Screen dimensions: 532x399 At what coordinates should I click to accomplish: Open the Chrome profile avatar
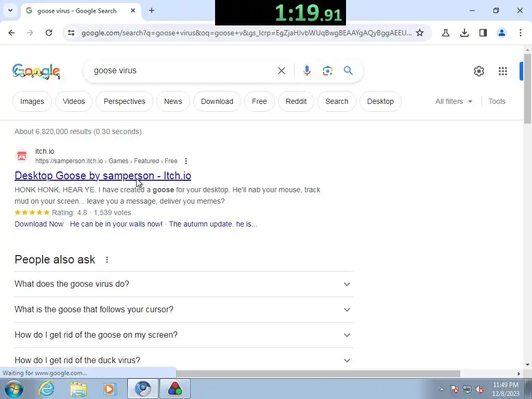pos(502,33)
